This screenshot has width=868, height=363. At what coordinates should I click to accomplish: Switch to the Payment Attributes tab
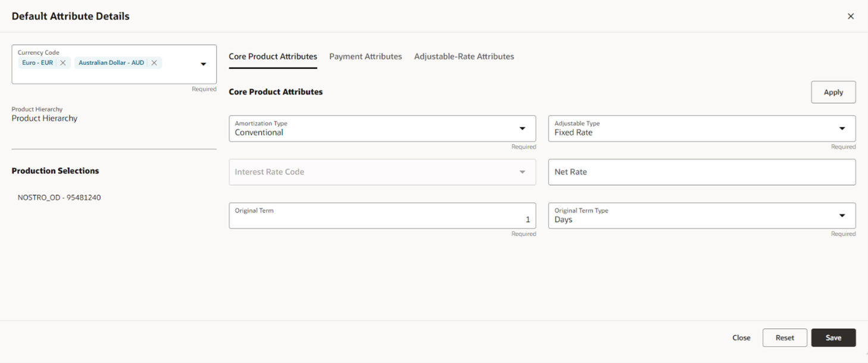coord(365,57)
